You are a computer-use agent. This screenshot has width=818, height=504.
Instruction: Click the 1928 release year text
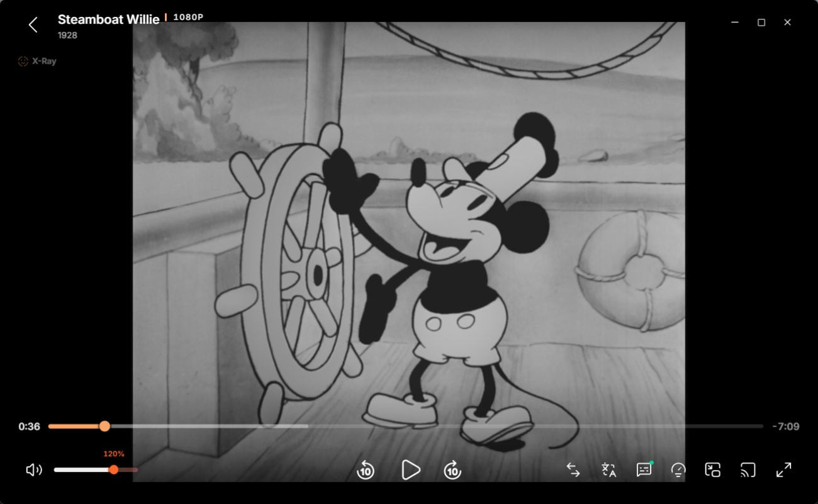67,35
